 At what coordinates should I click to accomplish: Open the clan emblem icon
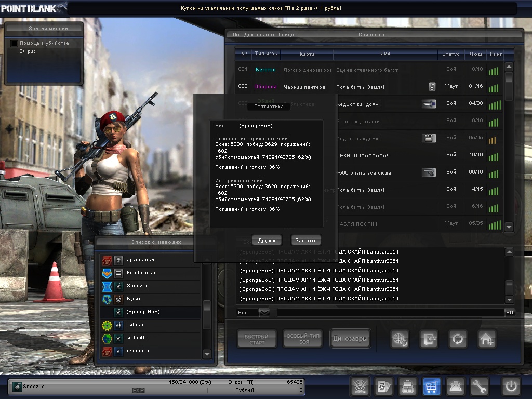coord(359,387)
